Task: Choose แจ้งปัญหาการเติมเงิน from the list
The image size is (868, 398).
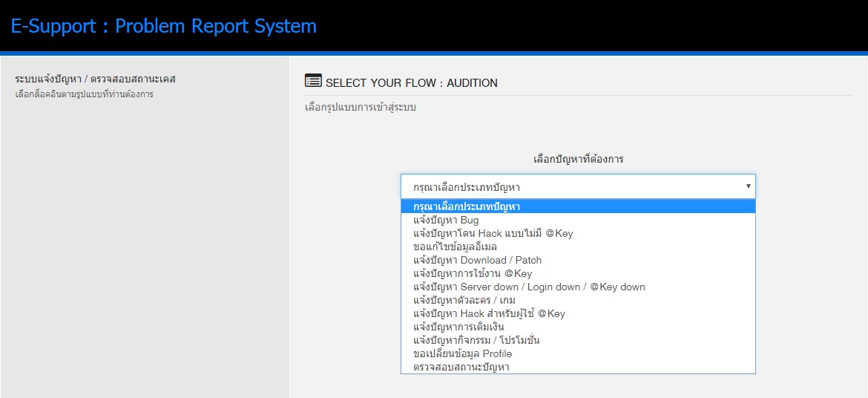Action: (x=578, y=327)
